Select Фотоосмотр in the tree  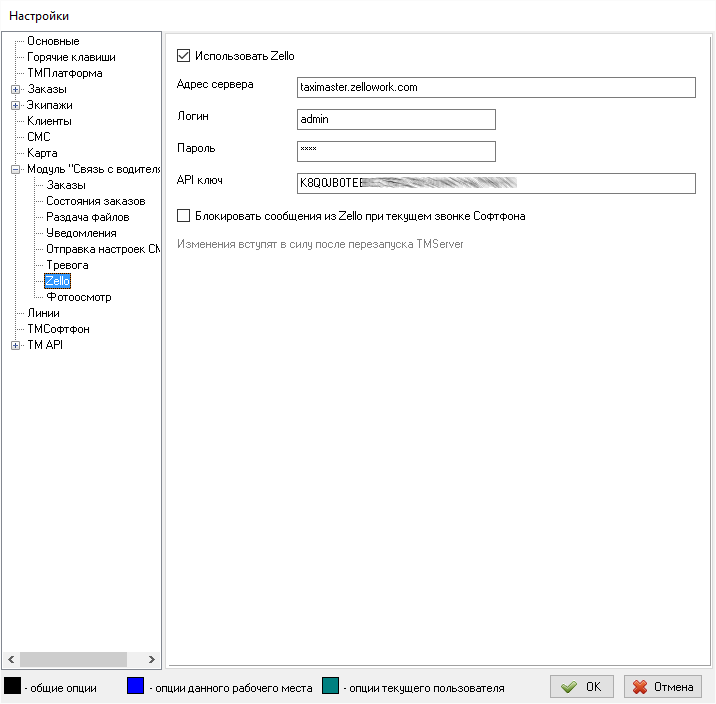pos(78,297)
